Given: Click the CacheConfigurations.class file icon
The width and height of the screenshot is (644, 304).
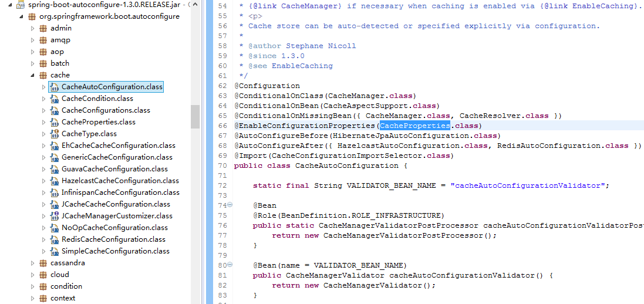Looking at the screenshot, I should click(54, 110).
